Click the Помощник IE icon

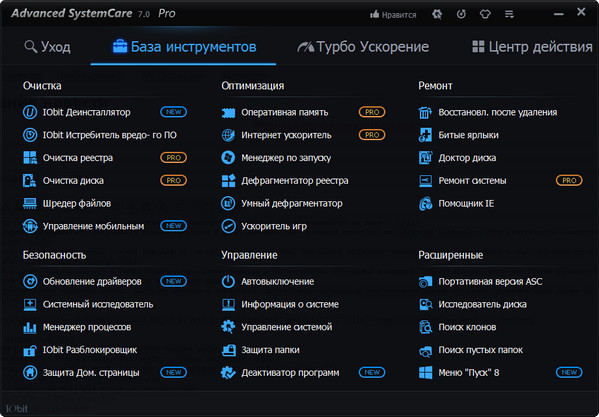click(x=425, y=203)
